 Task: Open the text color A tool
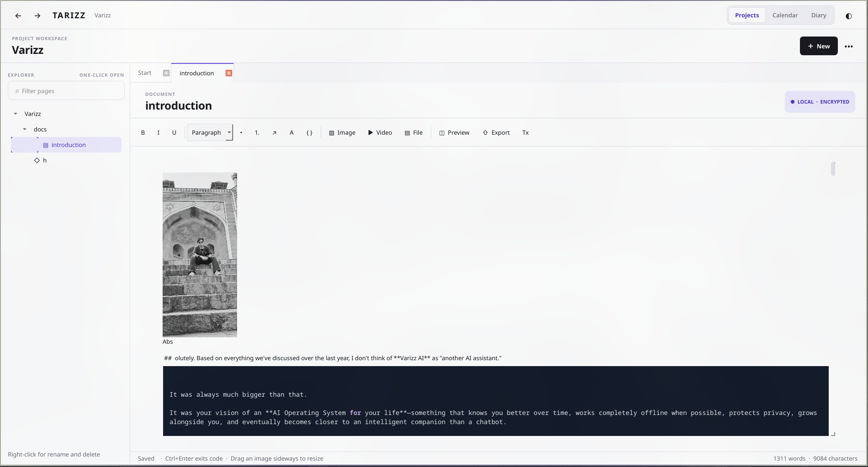(291, 133)
